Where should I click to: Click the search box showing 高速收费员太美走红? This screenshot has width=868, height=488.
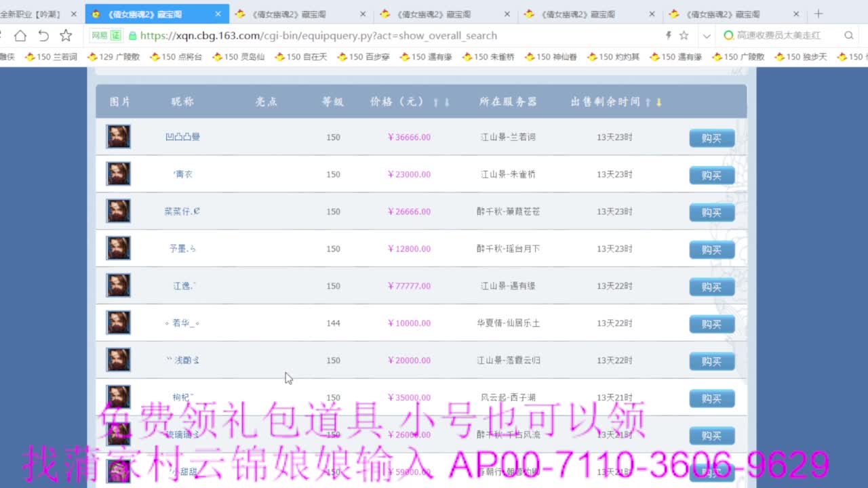(x=778, y=35)
